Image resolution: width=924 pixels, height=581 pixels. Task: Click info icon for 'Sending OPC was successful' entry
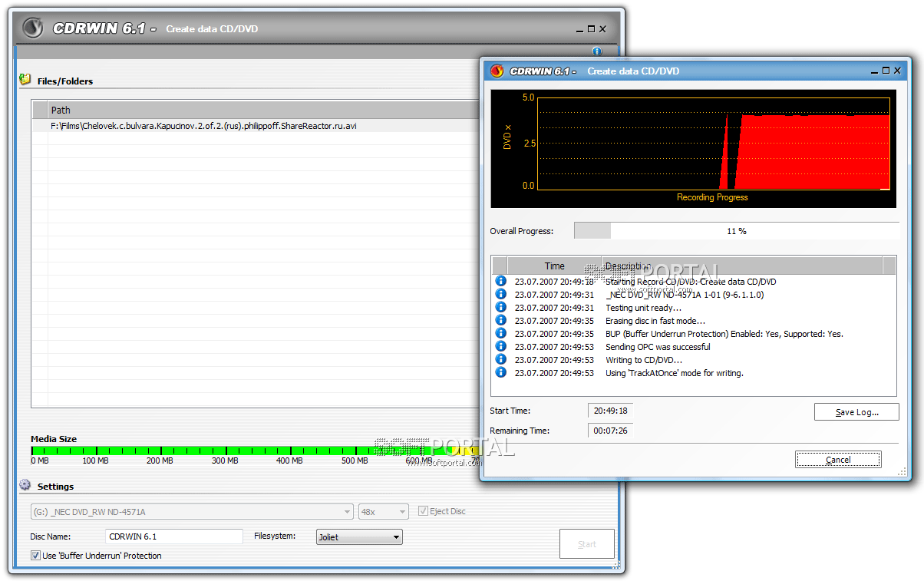[x=501, y=346]
